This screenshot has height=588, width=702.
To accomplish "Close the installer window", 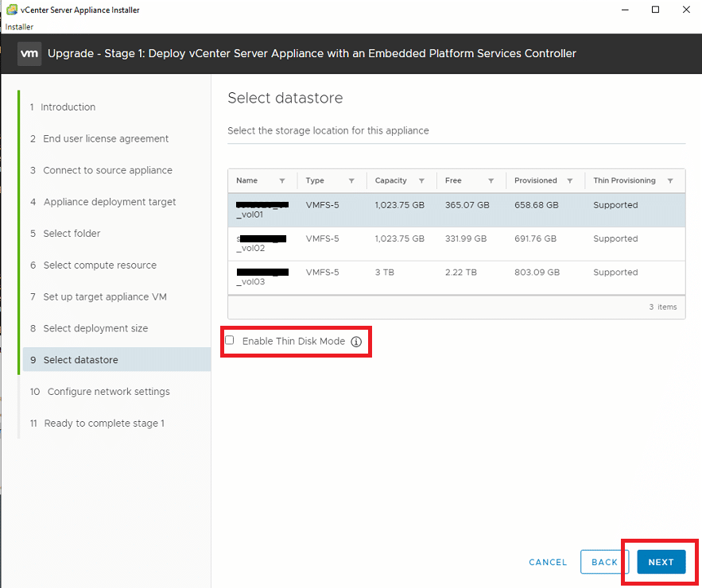I will (686, 10).
